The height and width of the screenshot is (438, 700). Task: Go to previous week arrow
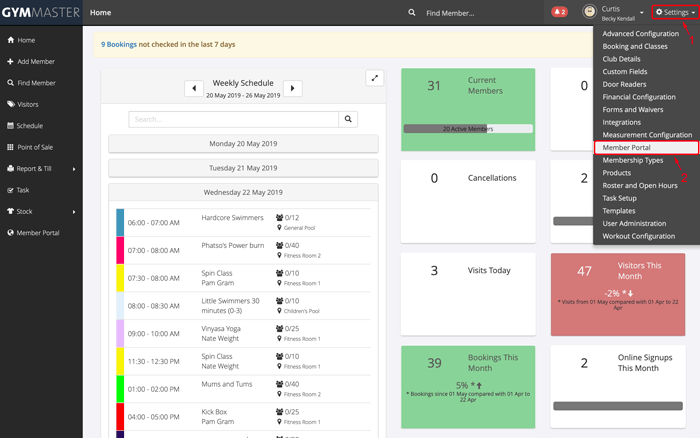pyautogui.click(x=194, y=88)
